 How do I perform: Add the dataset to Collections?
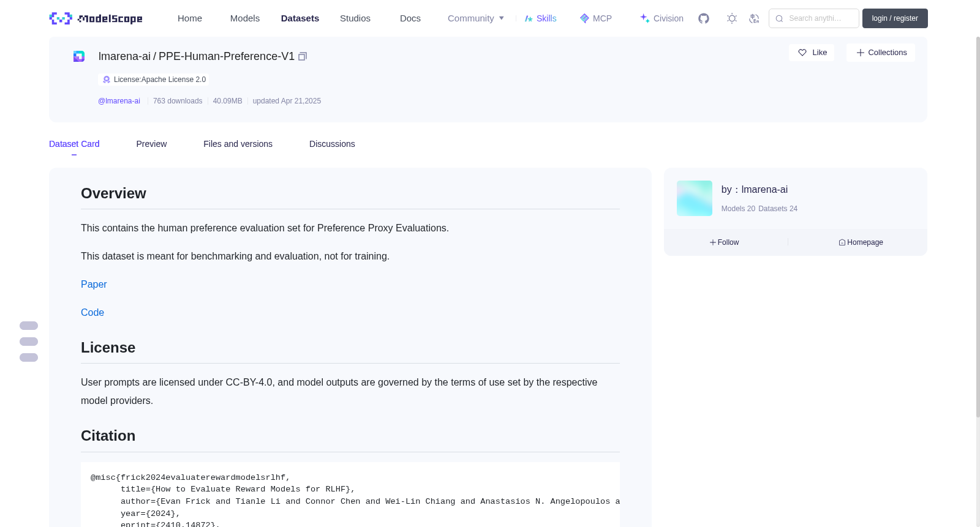pos(881,53)
